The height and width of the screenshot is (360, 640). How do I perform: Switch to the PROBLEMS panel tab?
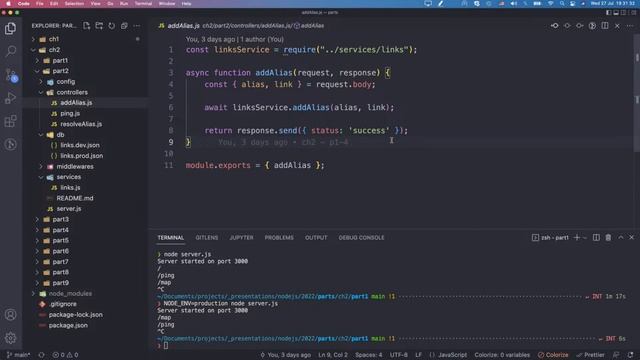tap(279, 238)
